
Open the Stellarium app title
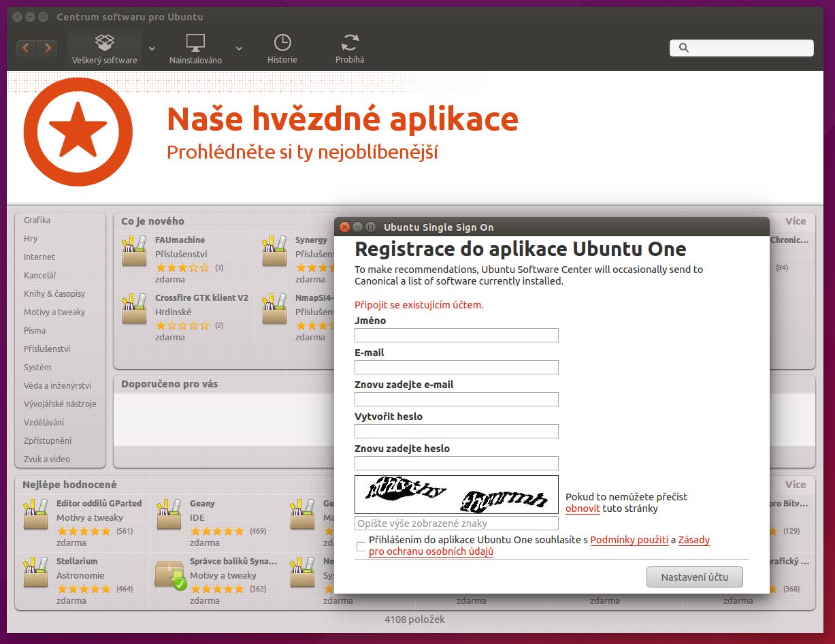pyautogui.click(x=77, y=562)
